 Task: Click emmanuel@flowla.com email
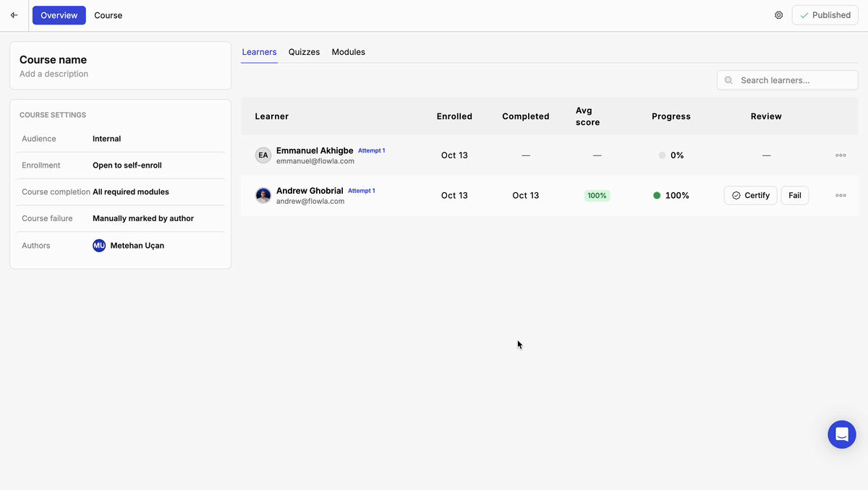coord(315,161)
